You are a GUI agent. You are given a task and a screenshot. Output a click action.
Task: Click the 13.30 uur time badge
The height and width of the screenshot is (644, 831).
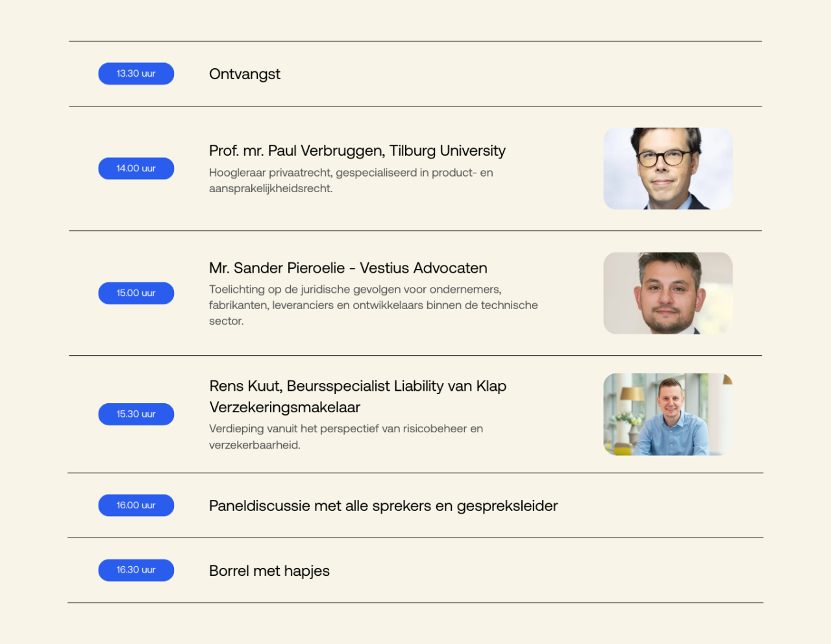point(136,74)
